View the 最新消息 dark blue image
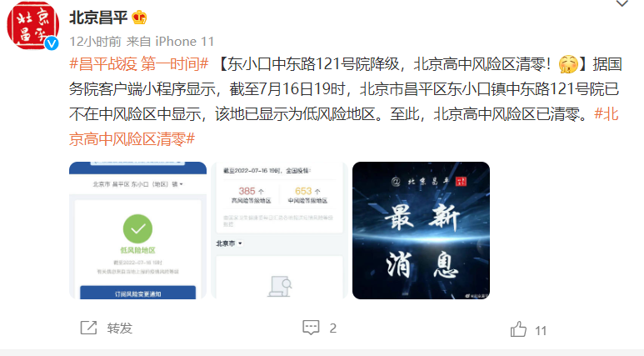Viewport: 644px width, 356px height. click(421, 230)
